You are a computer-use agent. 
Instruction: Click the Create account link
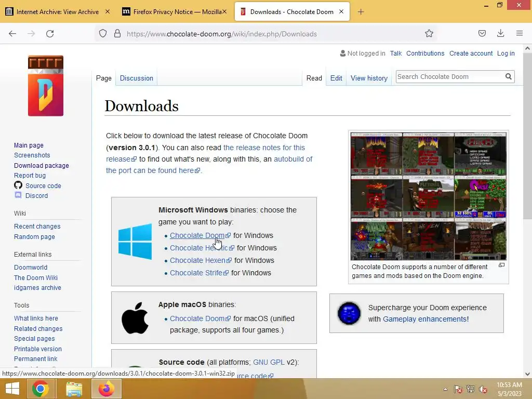[x=471, y=54]
